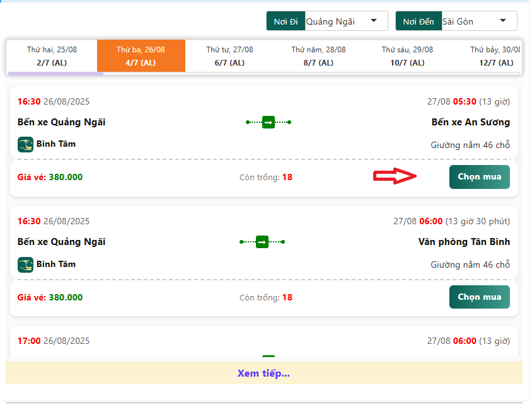Viewport: 532px width, 410px height.
Task: Choose Thứ năm, 28/08 date tab
Action: [x=318, y=55]
